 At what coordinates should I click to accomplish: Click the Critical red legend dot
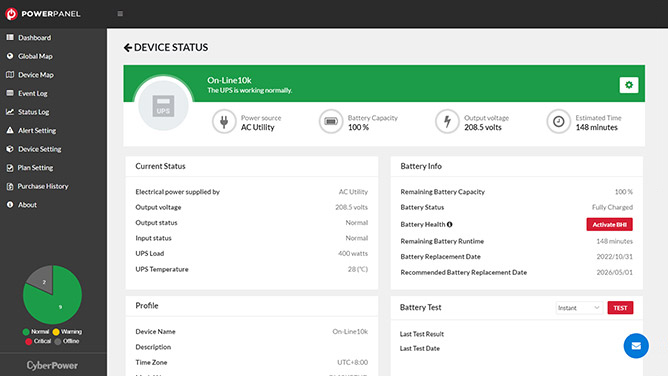click(x=29, y=341)
